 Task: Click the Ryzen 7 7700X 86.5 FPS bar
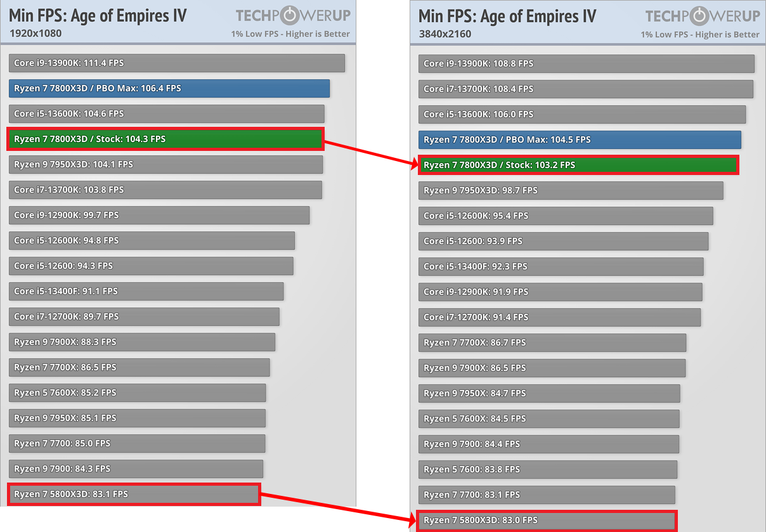[140, 367]
